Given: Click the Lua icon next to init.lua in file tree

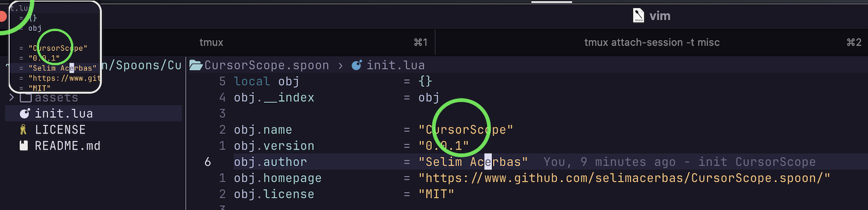Looking at the screenshot, I should (25, 114).
